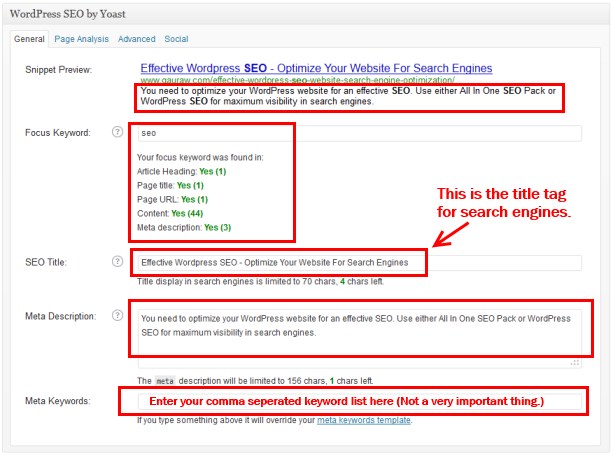Screen dimensions: 613x456
Task: Focus the SEO Title text field
Action: [x=360, y=262]
